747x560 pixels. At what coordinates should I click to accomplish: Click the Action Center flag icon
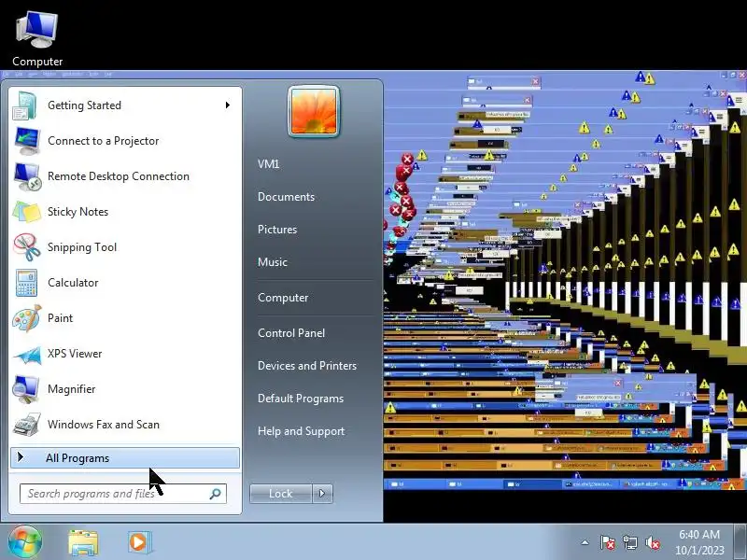click(608, 542)
